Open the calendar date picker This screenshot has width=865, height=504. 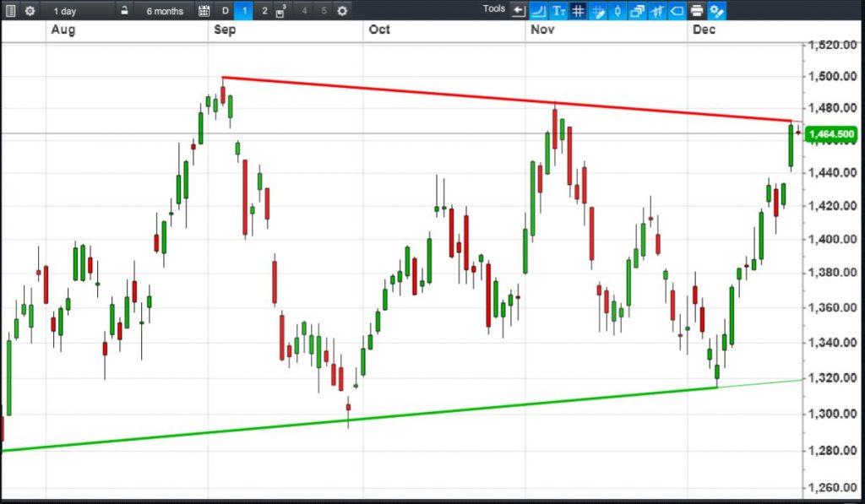point(204,10)
